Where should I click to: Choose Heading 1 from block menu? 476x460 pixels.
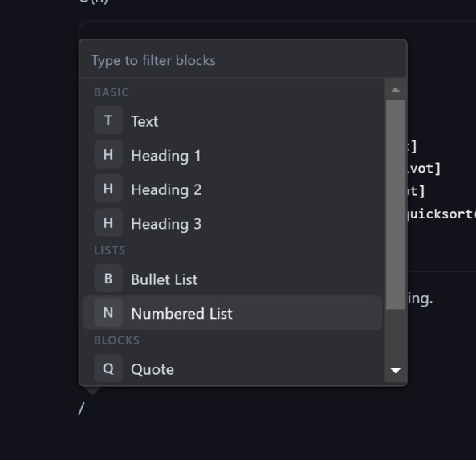click(232, 155)
